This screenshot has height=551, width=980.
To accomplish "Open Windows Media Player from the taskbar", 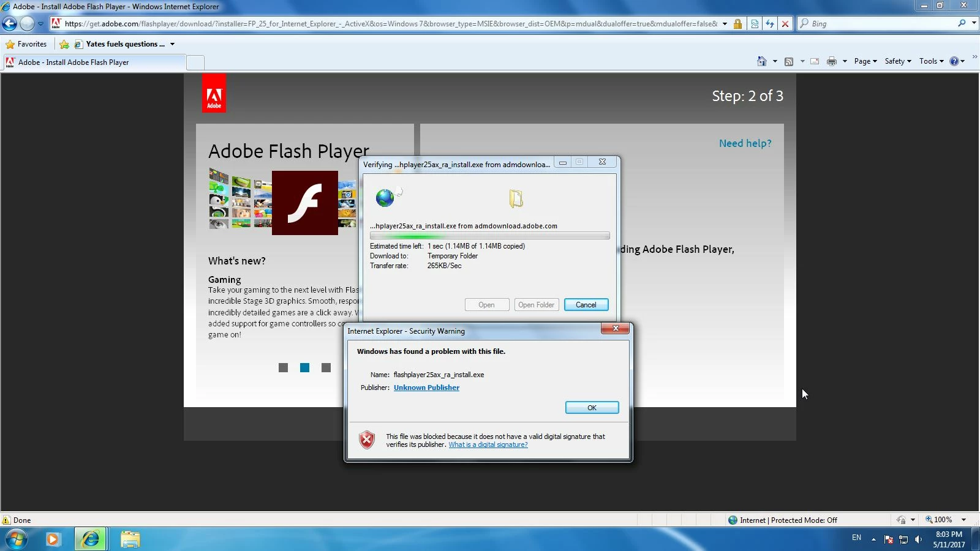I will [x=53, y=539].
